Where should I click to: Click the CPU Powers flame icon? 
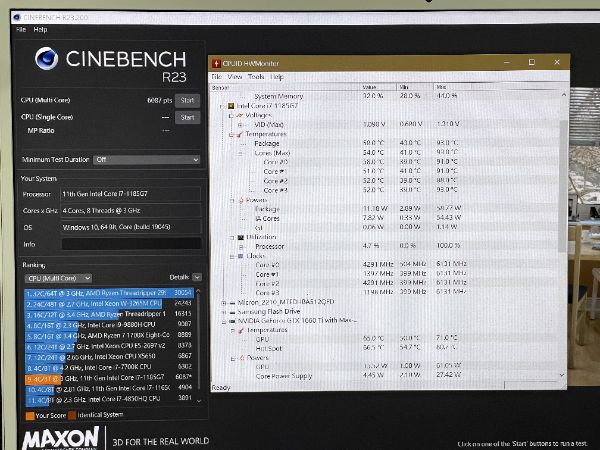(241, 200)
